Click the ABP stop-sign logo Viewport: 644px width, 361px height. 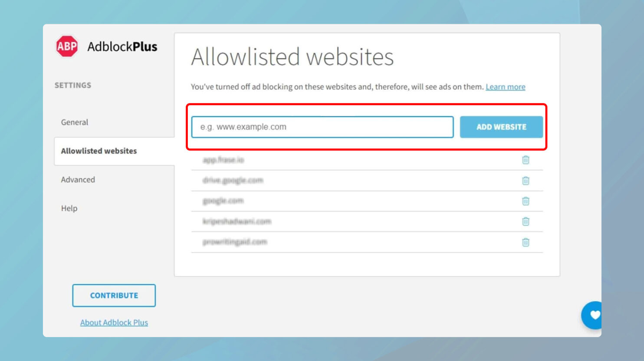click(67, 46)
